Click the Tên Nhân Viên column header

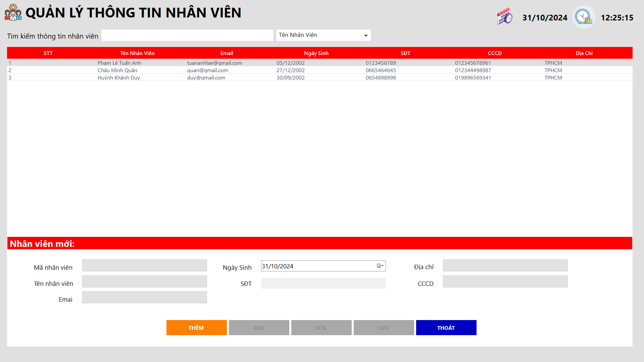point(137,53)
